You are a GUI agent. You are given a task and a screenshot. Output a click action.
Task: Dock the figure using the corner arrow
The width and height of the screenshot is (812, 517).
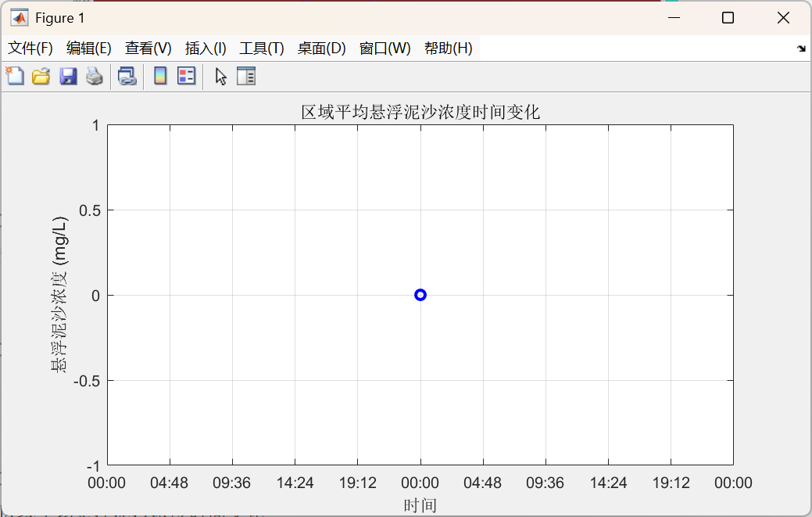(801, 48)
